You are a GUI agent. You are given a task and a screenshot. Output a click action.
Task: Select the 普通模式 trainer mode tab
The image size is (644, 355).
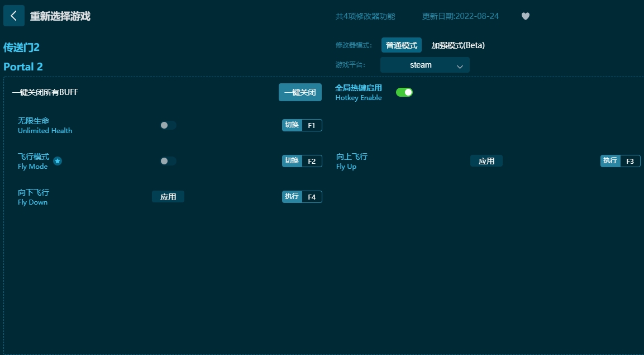(x=401, y=45)
